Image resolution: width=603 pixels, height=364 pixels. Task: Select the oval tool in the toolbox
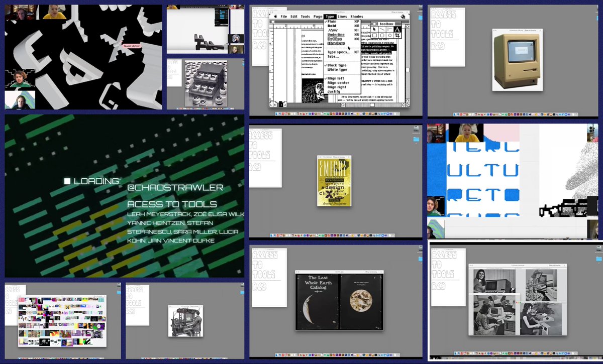click(389, 36)
